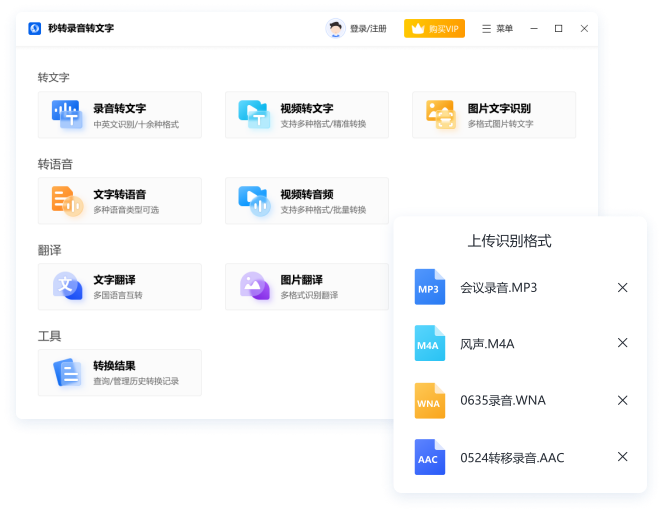Select file 风声.M4A
Screen dimensions: 663x513
pyautogui.click(x=487, y=344)
